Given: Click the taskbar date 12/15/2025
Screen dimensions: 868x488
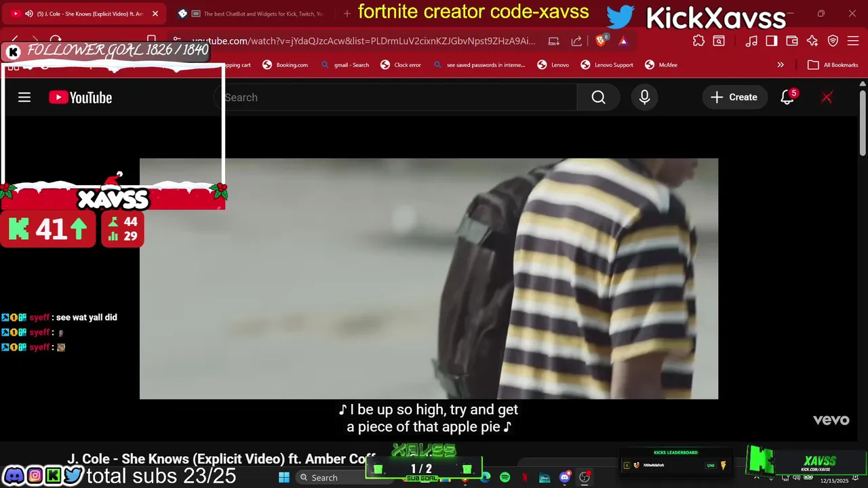Looking at the screenshot, I should coord(834,481).
